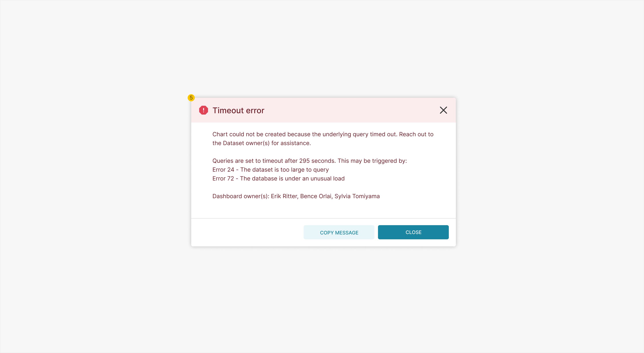Dismiss dialog with the X icon
644x353 pixels.
click(443, 110)
